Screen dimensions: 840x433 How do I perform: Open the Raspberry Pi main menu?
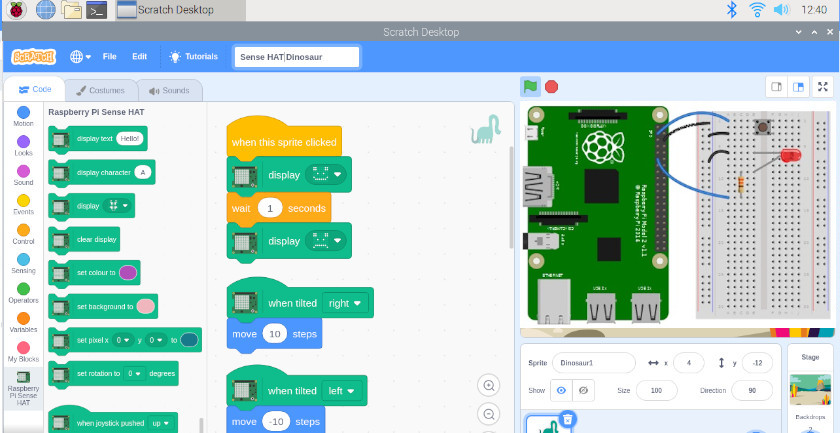[x=17, y=10]
